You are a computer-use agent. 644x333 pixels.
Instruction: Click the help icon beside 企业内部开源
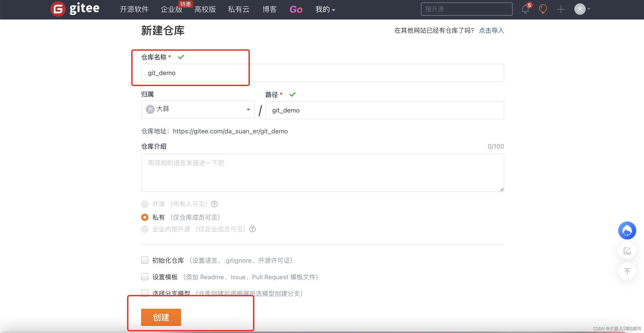coord(252,229)
